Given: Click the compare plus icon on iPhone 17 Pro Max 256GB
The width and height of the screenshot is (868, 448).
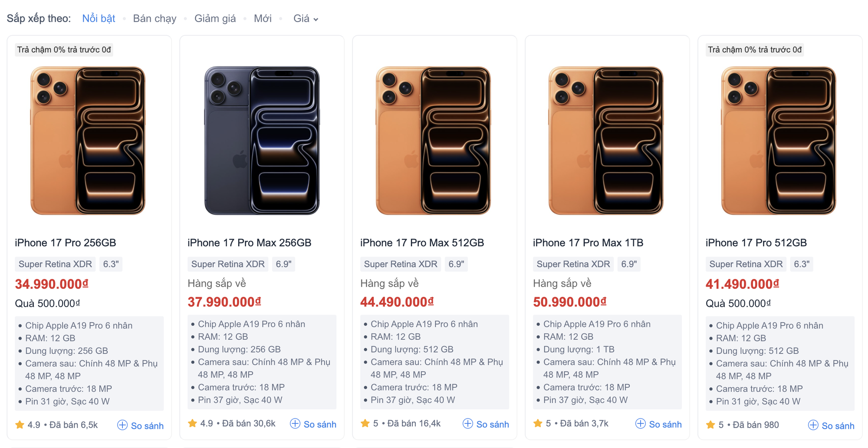Looking at the screenshot, I should 295,424.
